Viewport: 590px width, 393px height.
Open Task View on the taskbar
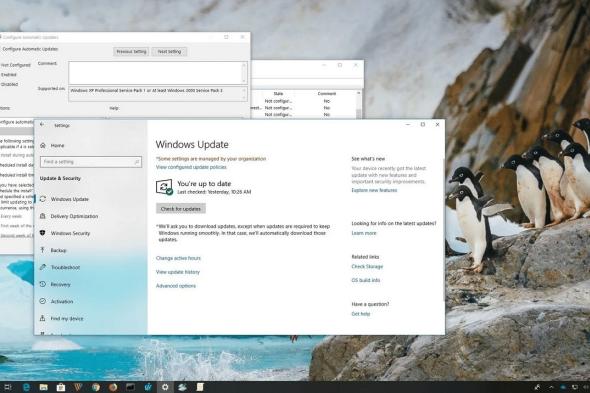(x=8, y=387)
